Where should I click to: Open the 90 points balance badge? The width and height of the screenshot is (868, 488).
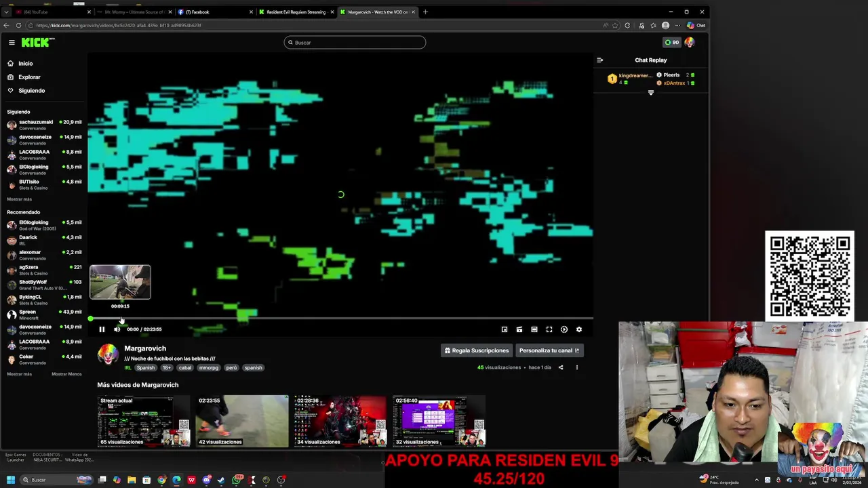coord(671,43)
